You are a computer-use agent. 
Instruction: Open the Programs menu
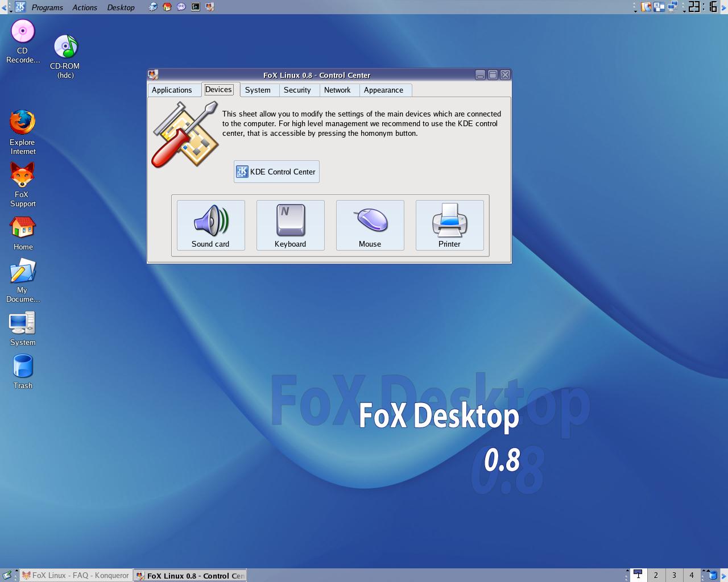tap(47, 7)
